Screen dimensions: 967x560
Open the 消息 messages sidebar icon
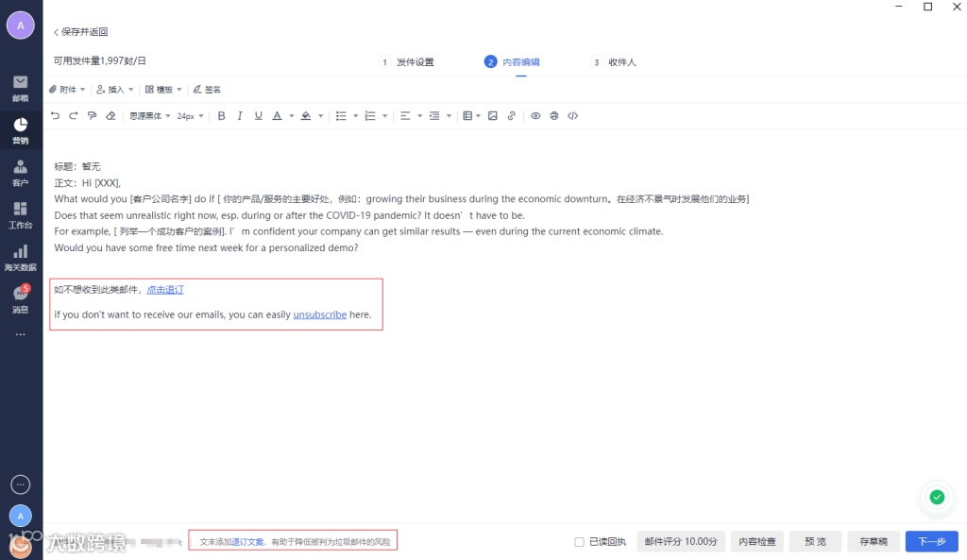click(x=21, y=299)
